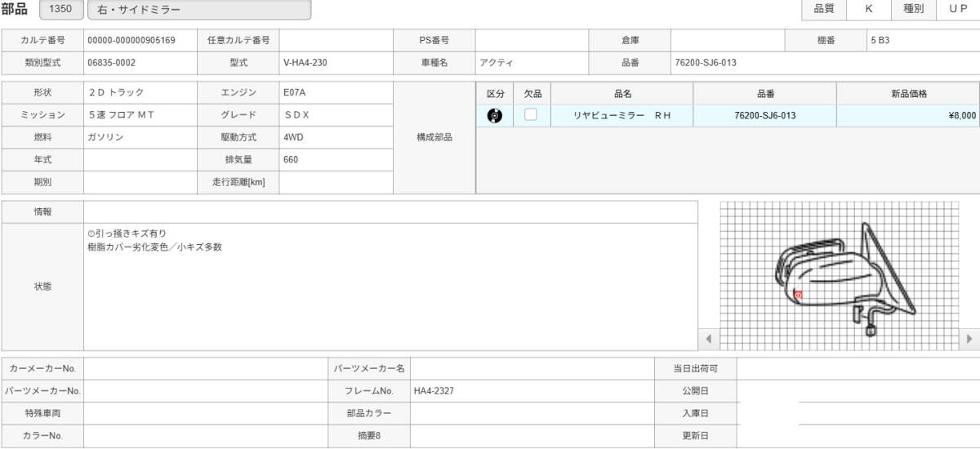The width and height of the screenshot is (980, 449).
Task: Click the 年式 empty field
Action: (140, 160)
